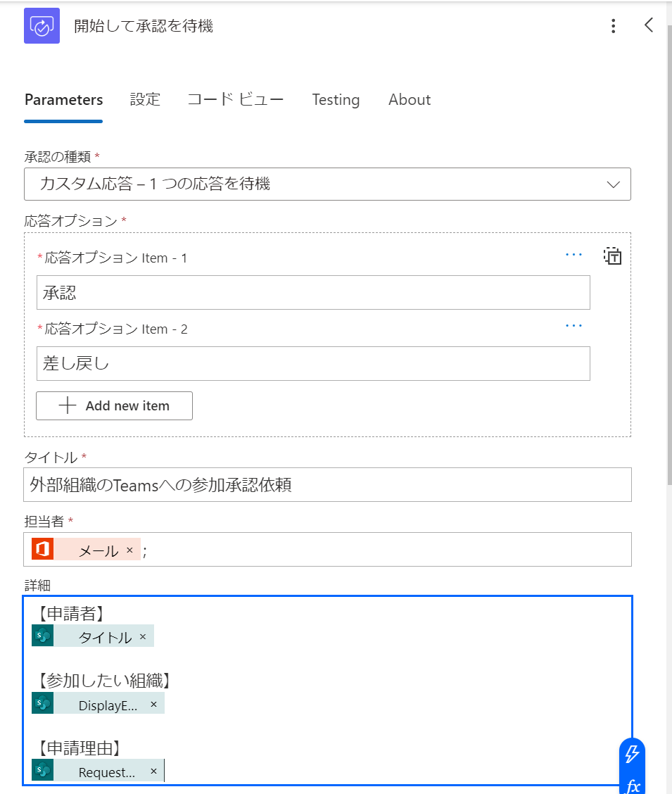Click the 開始して承認を待機 action title
The width and height of the screenshot is (672, 794).
[144, 26]
